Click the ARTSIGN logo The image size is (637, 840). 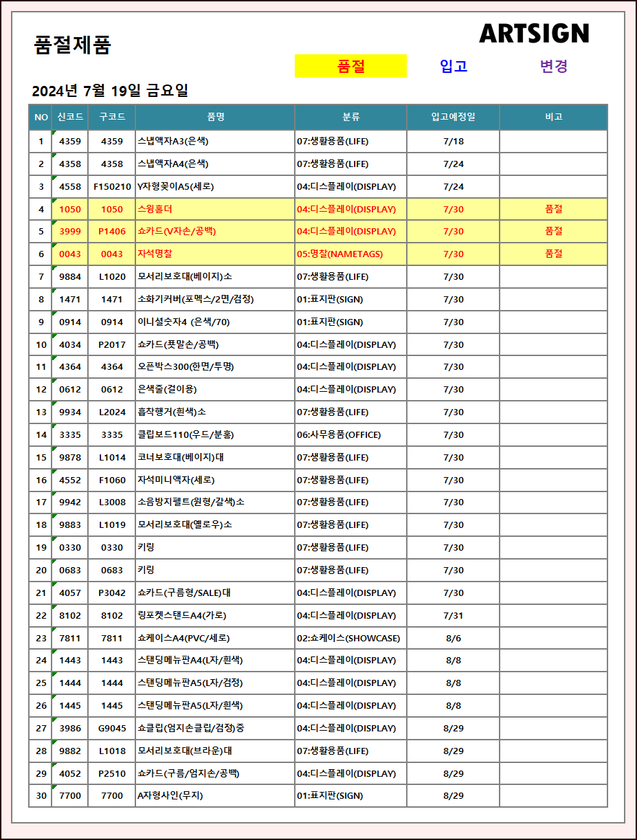tap(534, 33)
